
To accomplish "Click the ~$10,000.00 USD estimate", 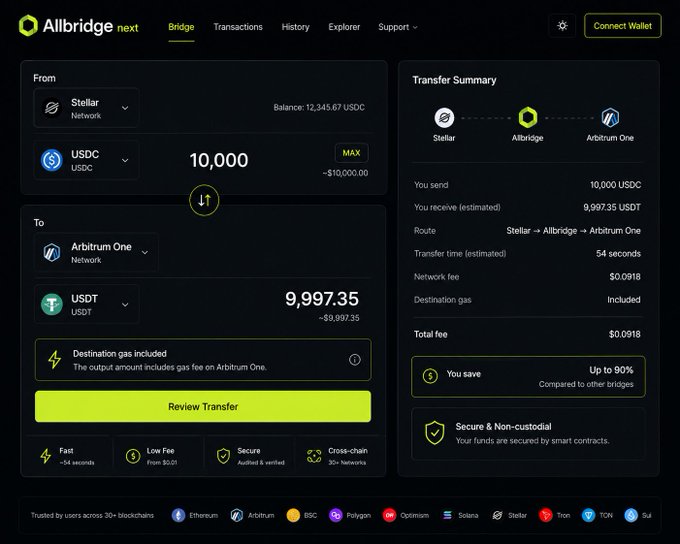I will (345, 173).
